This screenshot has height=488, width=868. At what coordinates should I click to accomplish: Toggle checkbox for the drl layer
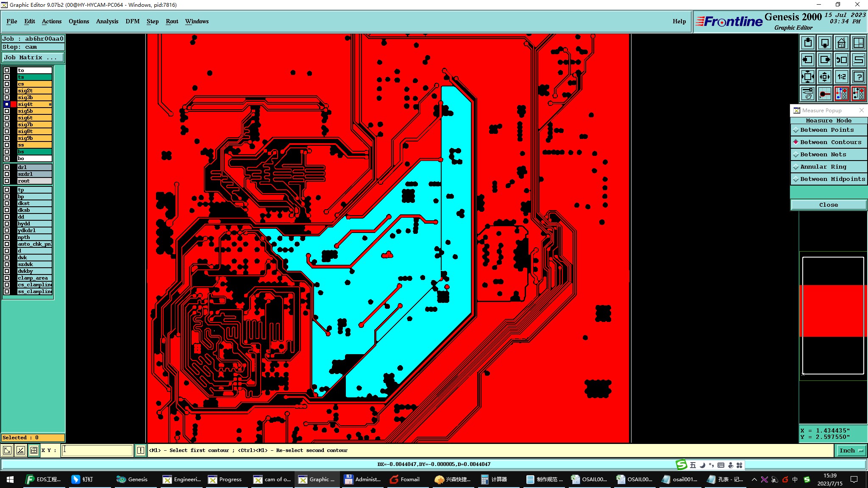coord(7,167)
